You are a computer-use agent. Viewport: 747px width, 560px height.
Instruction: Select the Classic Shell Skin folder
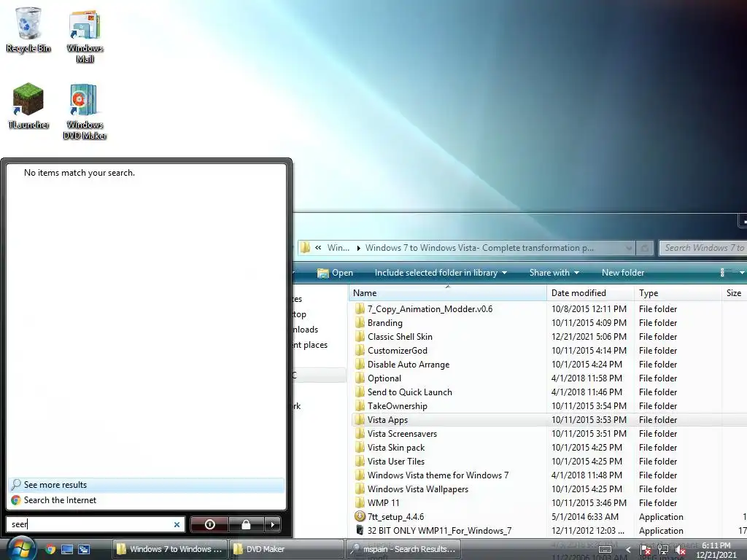tap(400, 337)
